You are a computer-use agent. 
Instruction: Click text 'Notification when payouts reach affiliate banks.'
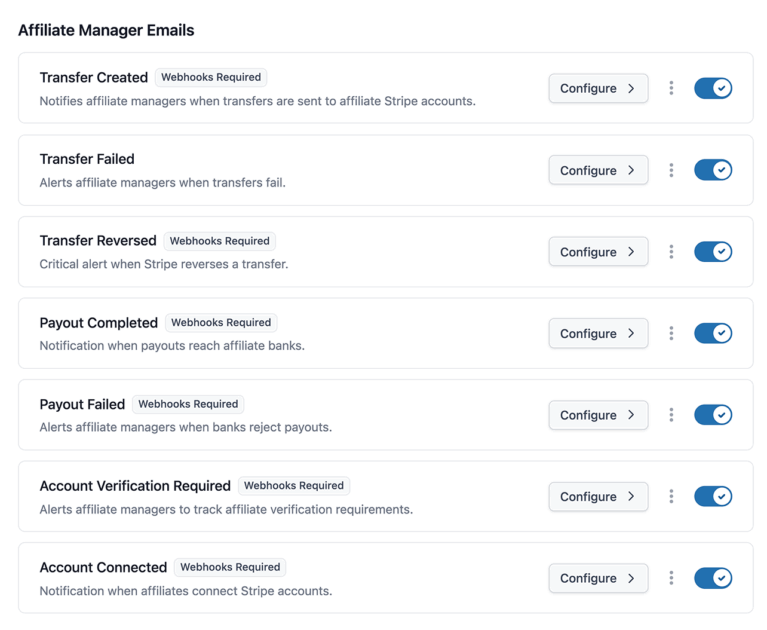[x=172, y=346]
